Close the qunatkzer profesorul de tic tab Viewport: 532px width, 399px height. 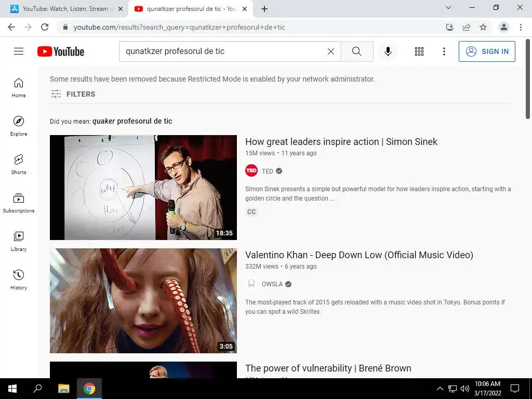click(245, 9)
